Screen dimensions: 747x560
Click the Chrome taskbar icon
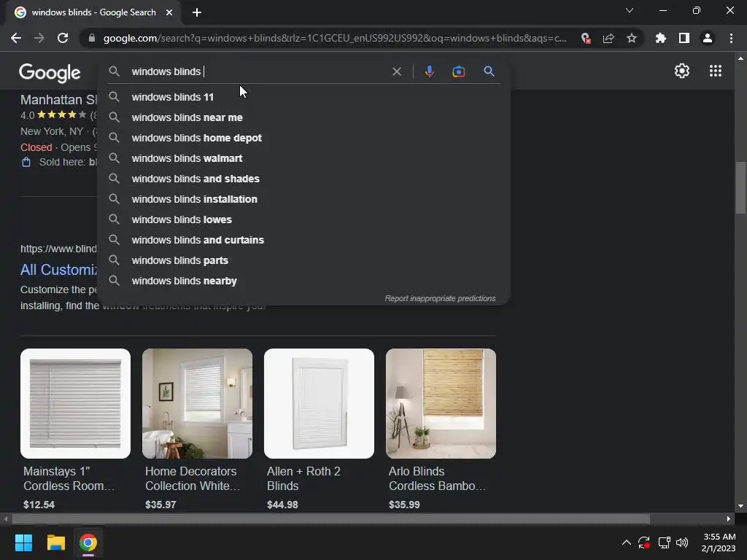[x=88, y=542]
